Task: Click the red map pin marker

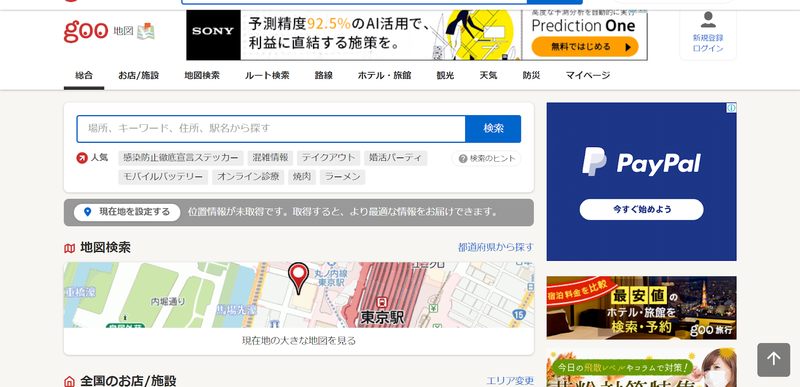Action: [298, 277]
